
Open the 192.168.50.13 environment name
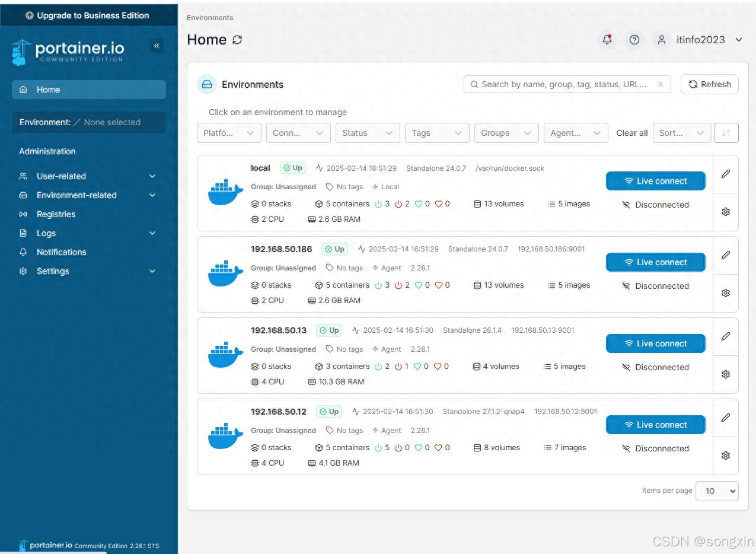tap(279, 330)
